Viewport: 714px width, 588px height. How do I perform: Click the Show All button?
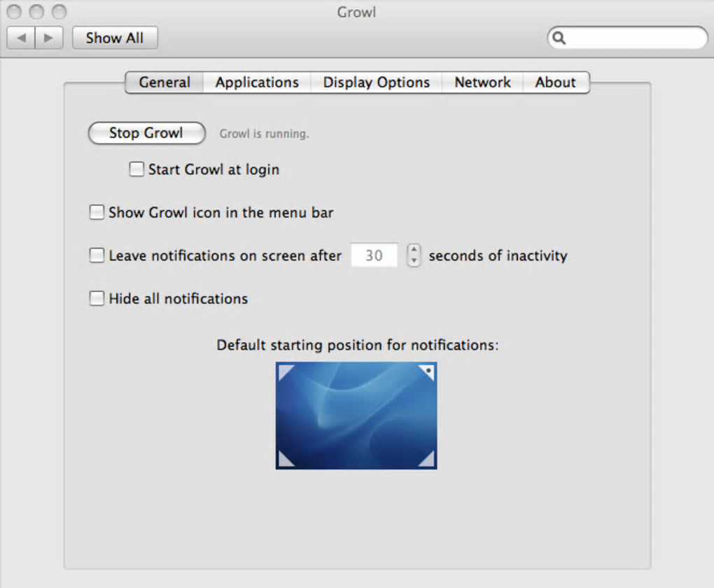coord(115,38)
